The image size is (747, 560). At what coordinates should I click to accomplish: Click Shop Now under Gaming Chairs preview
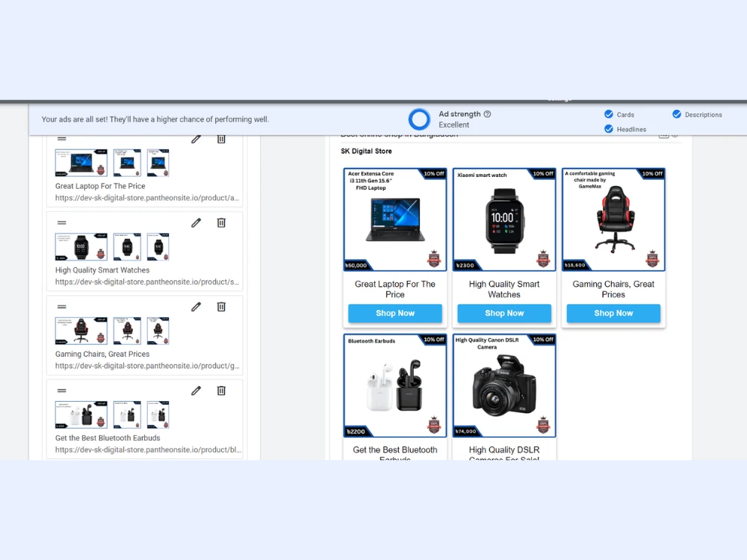(613, 313)
